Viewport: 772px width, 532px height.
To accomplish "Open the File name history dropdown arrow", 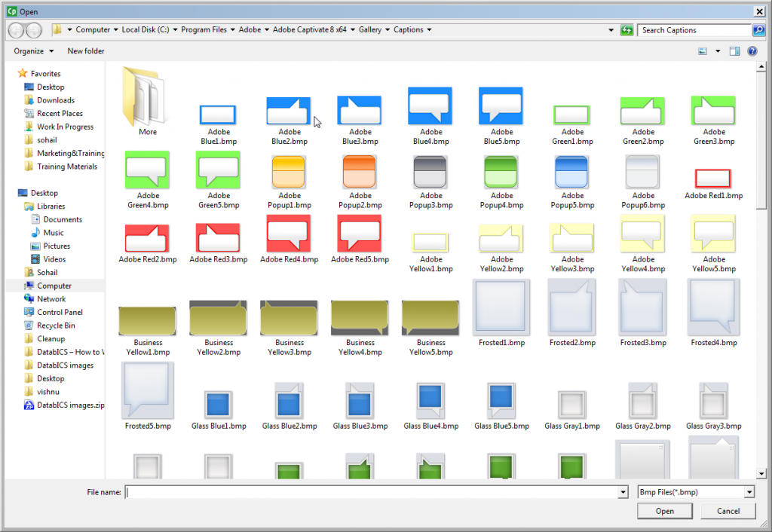I will click(623, 492).
